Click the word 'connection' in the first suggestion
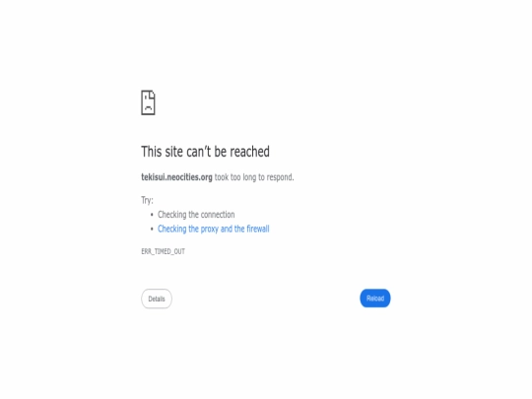 (218, 215)
